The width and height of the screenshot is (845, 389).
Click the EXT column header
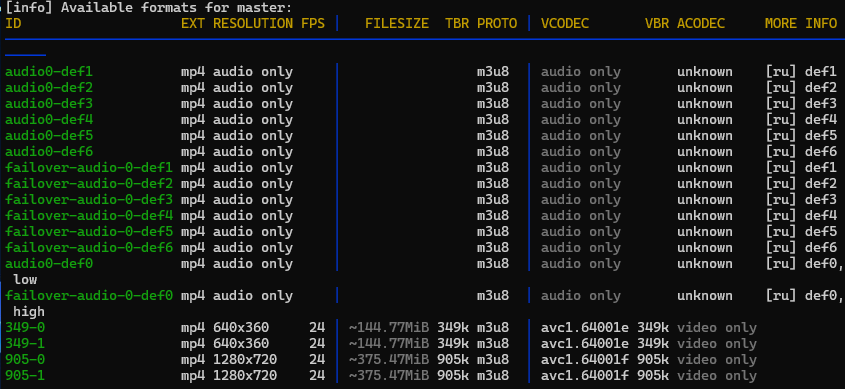[193, 24]
